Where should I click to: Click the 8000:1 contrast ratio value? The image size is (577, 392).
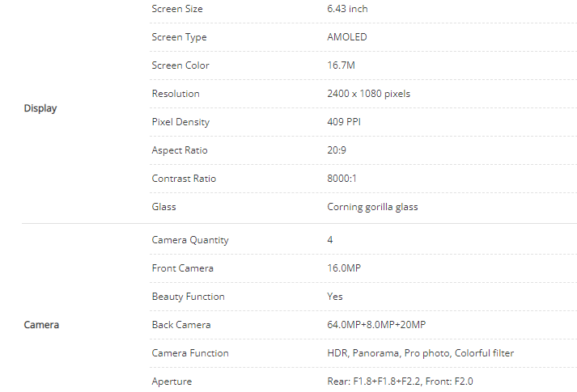(x=343, y=179)
